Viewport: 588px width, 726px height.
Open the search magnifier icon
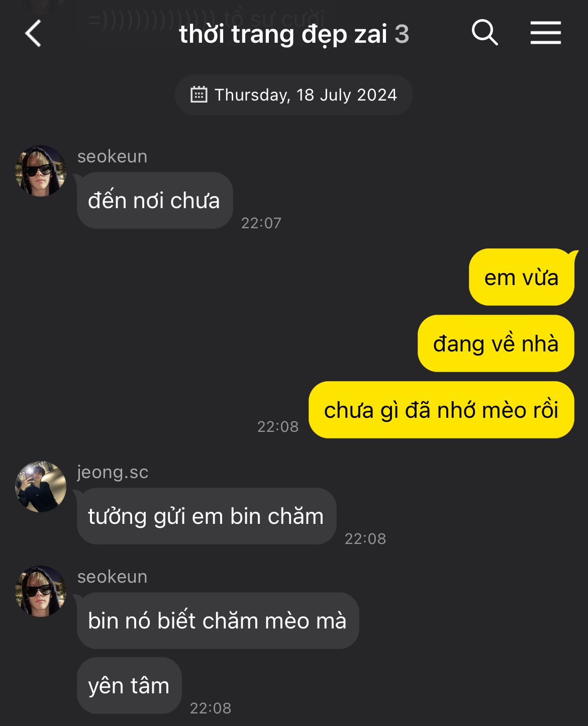click(x=484, y=33)
